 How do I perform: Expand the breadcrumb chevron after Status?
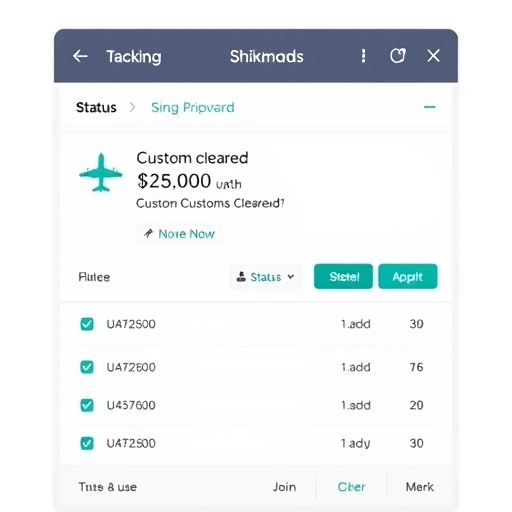point(132,107)
